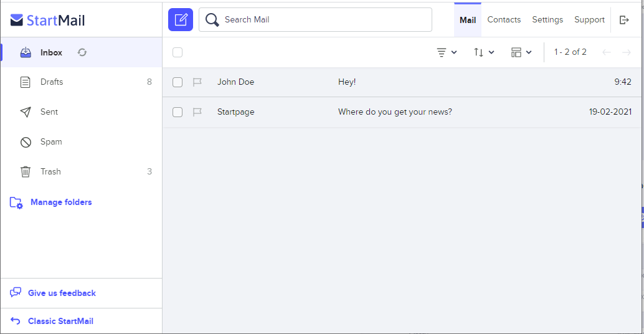
Task: Click the Drafts count 8
Action: click(x=149, y=82)
